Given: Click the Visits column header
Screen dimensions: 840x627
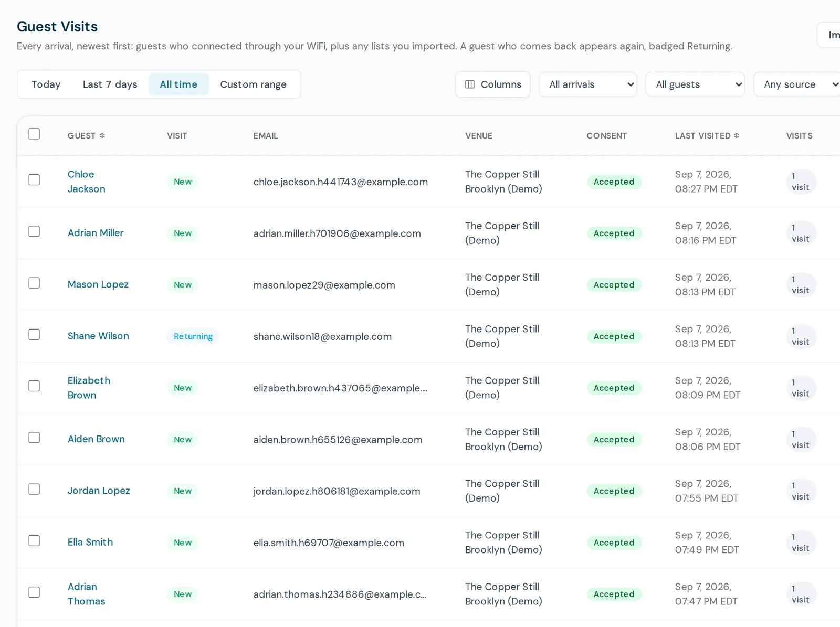Looking at the screenshot, I should click(799, 135).
